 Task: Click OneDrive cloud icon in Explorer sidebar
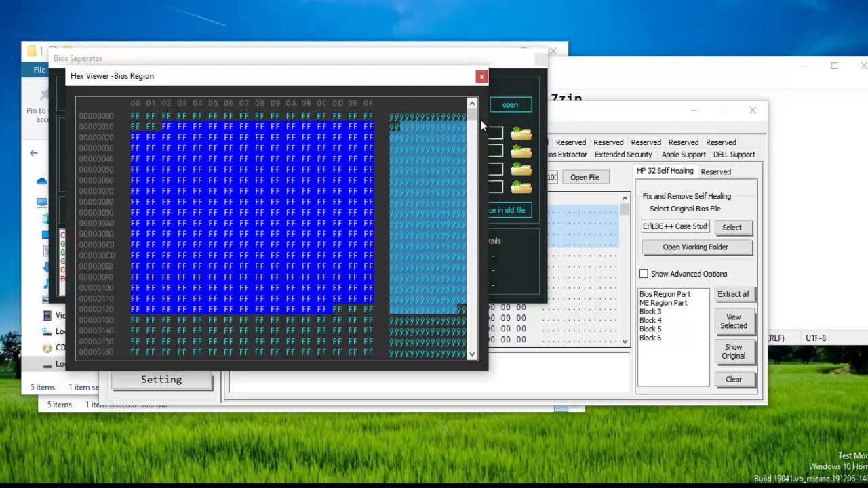click(42, 182)
